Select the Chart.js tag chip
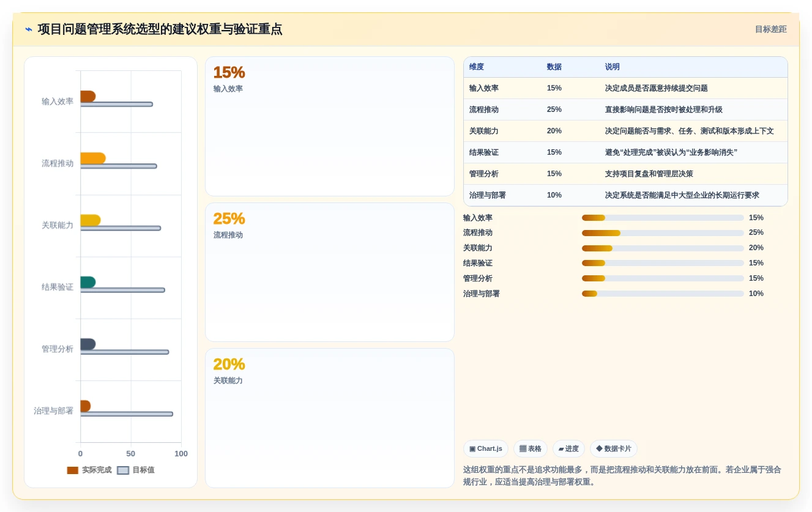This screenshot has height=512, width=812. [486, 448]
